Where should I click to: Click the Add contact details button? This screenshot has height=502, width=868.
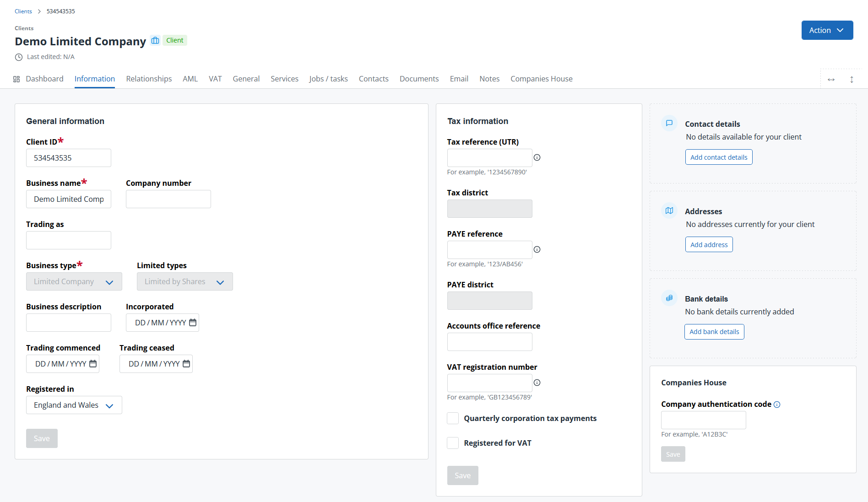pos(718,157)
